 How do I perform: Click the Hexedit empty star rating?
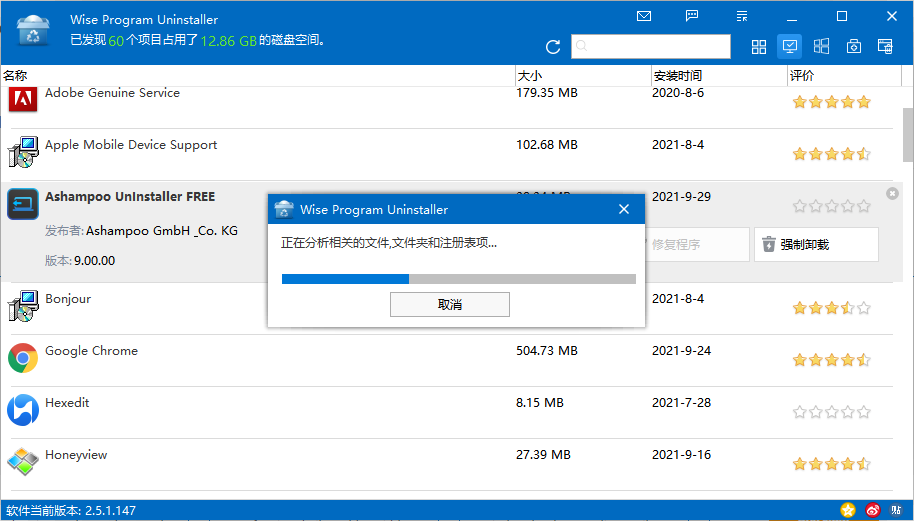[832, 413]
